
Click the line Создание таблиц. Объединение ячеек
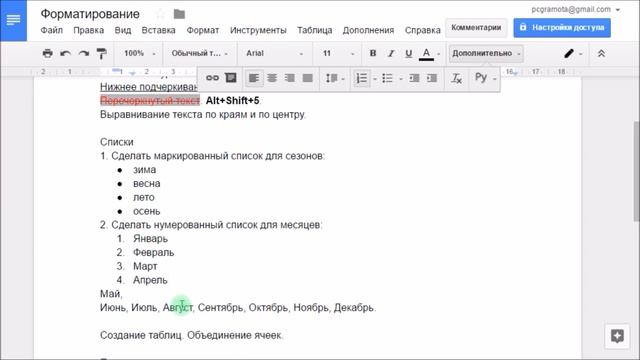[x=191, y=335]
